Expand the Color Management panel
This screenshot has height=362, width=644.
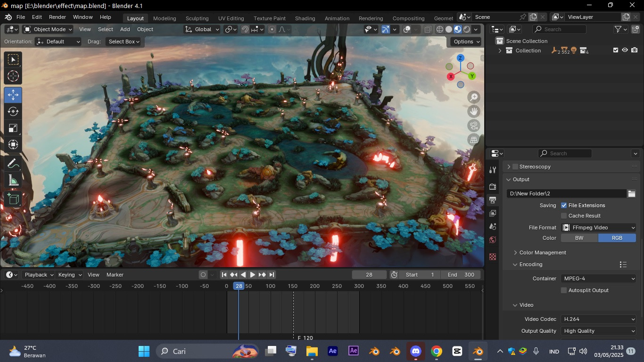point(542,253)
